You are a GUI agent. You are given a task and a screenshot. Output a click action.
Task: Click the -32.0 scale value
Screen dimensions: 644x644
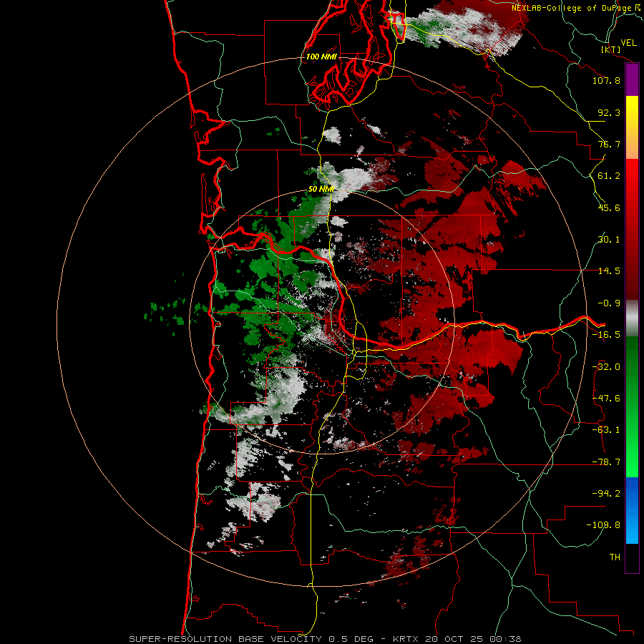coord(606,367)
